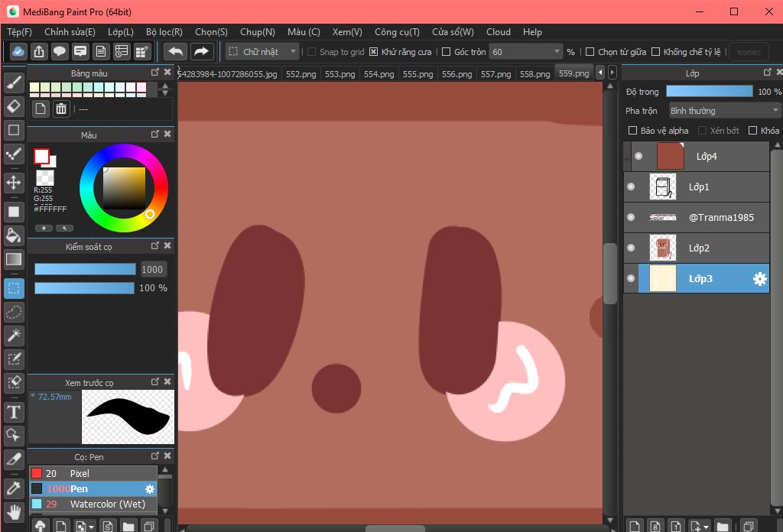Select the Fill shape tool
The height and width of the screenshot is (532, 783).
pyautogui.click(x=14, y=212)
